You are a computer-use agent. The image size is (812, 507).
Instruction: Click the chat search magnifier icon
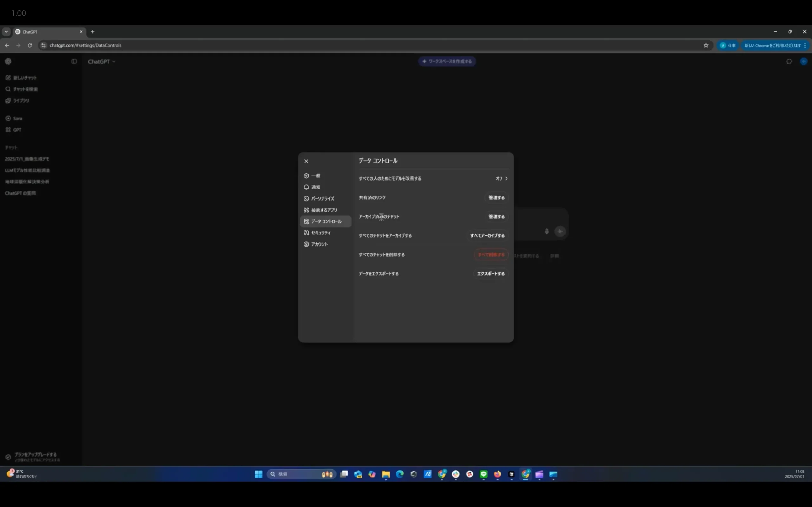[8, 89]
